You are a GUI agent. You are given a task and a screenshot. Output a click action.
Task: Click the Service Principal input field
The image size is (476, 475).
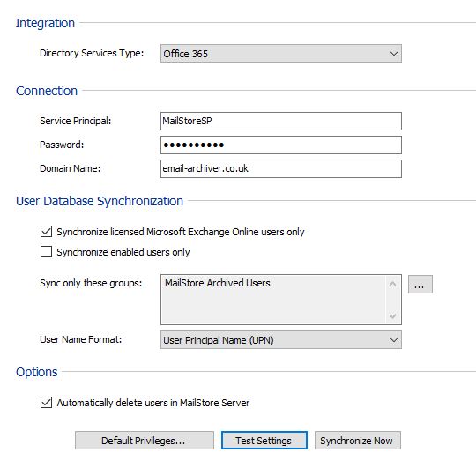(281, 121)
